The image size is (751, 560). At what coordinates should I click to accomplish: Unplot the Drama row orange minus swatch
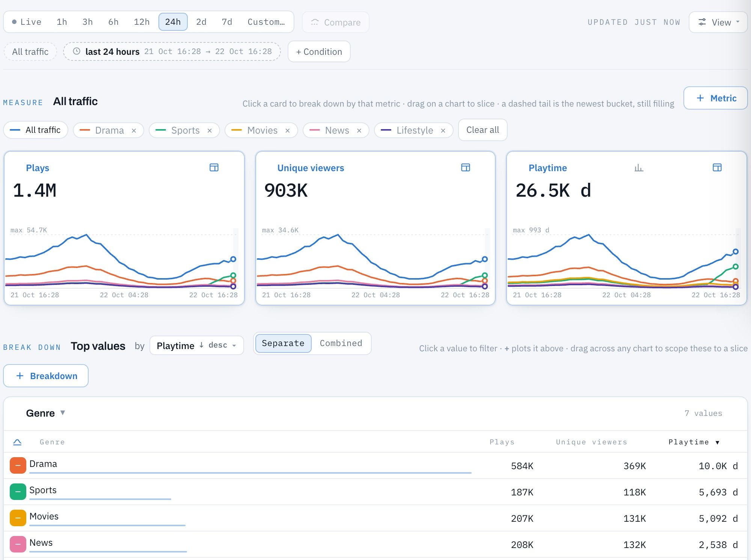pyautogui.click(x=18, y=465)
